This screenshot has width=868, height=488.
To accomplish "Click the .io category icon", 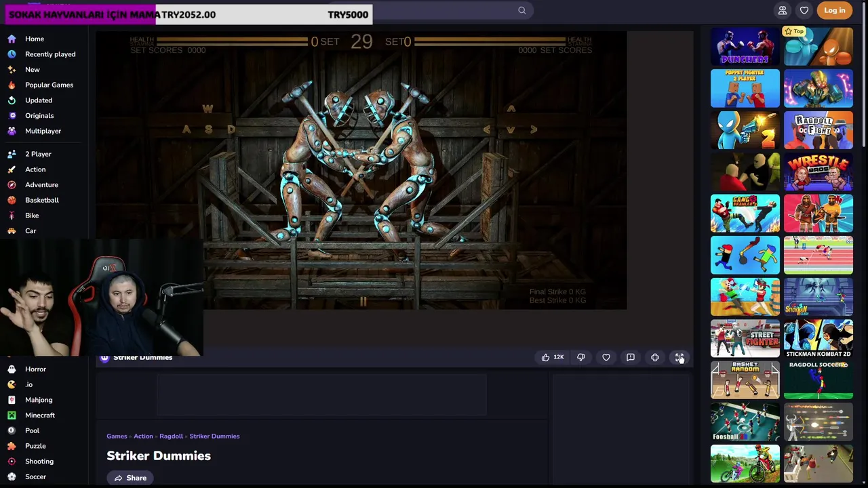I will (x=12, y=384).
